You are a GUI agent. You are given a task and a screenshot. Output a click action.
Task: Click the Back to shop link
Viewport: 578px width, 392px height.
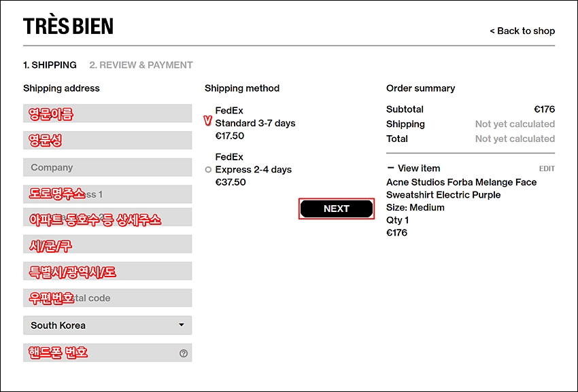tap(522, 31)
